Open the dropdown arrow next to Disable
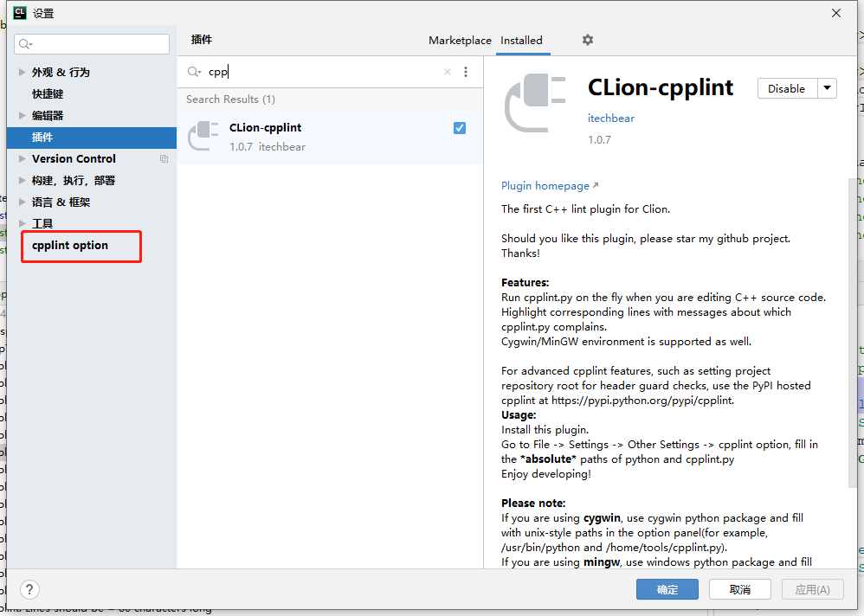This screenshot has height=616, width=864. click(x=827, y=88)
